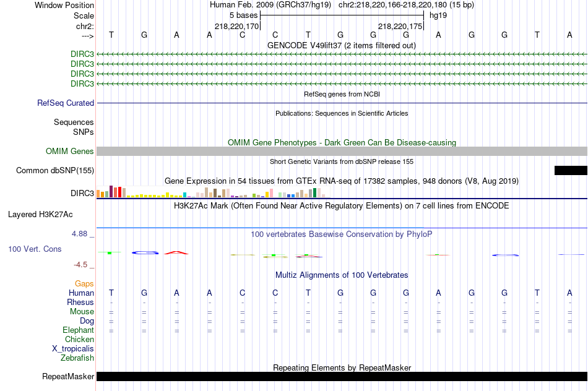Click the X_tropicalis species row label
Image resolution: width=588 pixels, height=391 pixels.
[73, 349]
